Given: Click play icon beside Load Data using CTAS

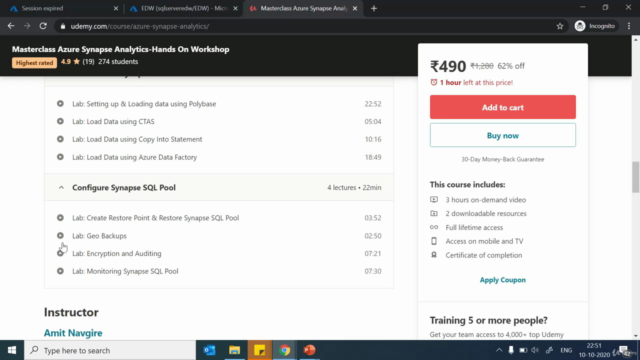Looking at the screenshot, I should 60,121.
